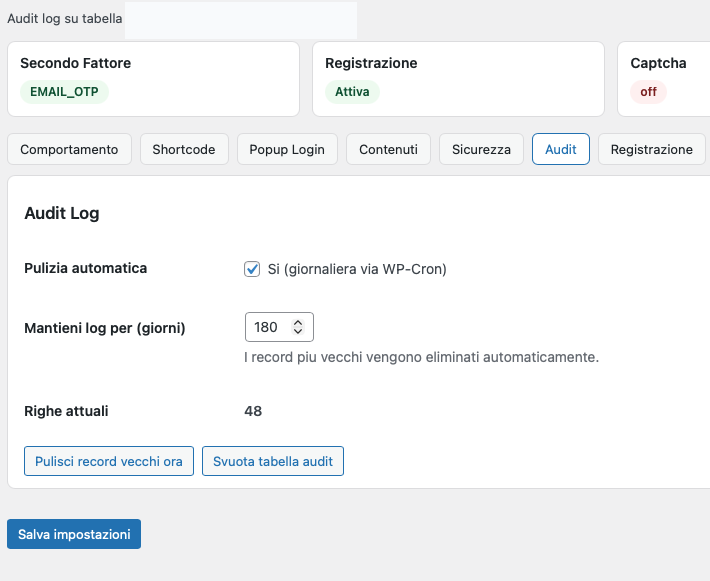
Task: Select the Secondo Fattore card title
Action: pos(75,63)
